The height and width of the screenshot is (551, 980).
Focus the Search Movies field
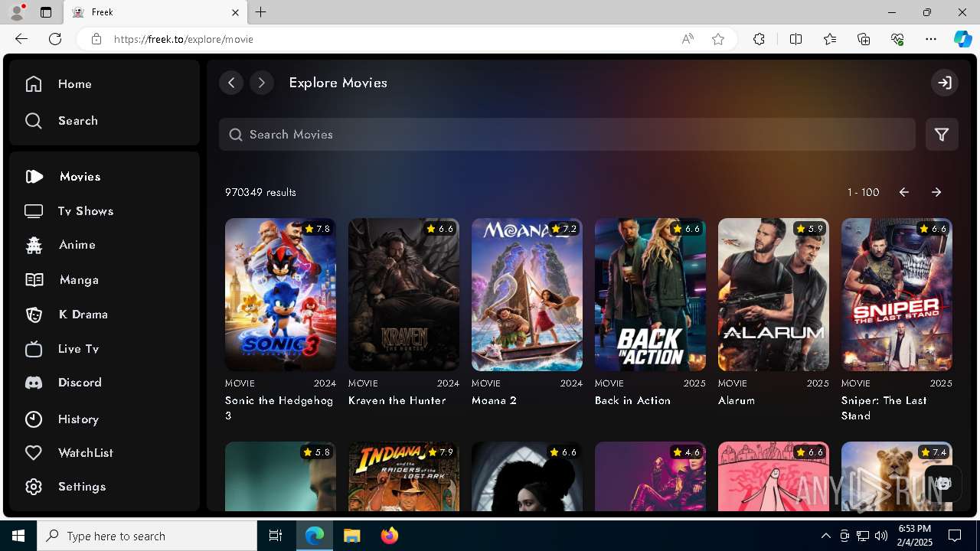(x=567, y=135)
